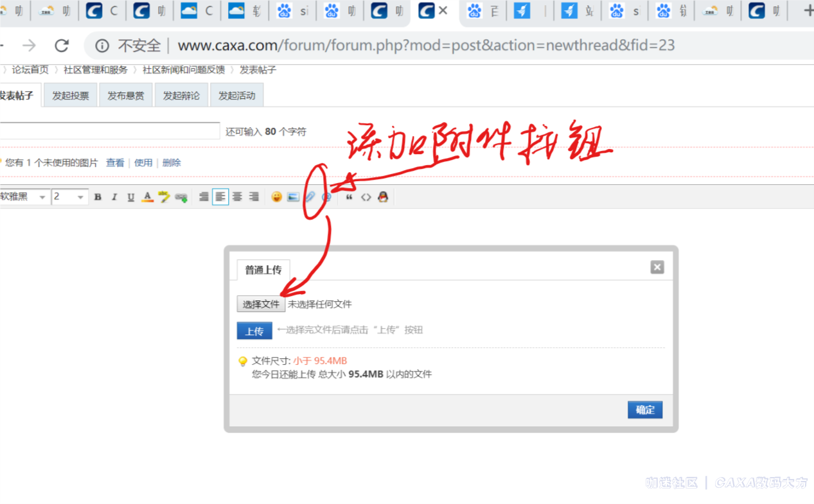The width and height of the screenshot is (814, 504).
Task: Click the 发表帖子 breadcrumb item
Action: click(x=258, y=70)
